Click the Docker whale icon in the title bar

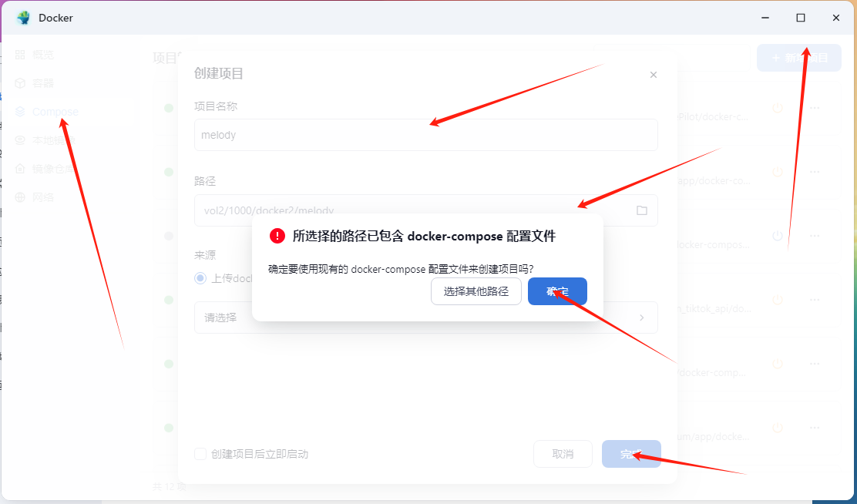pos(23,18)
